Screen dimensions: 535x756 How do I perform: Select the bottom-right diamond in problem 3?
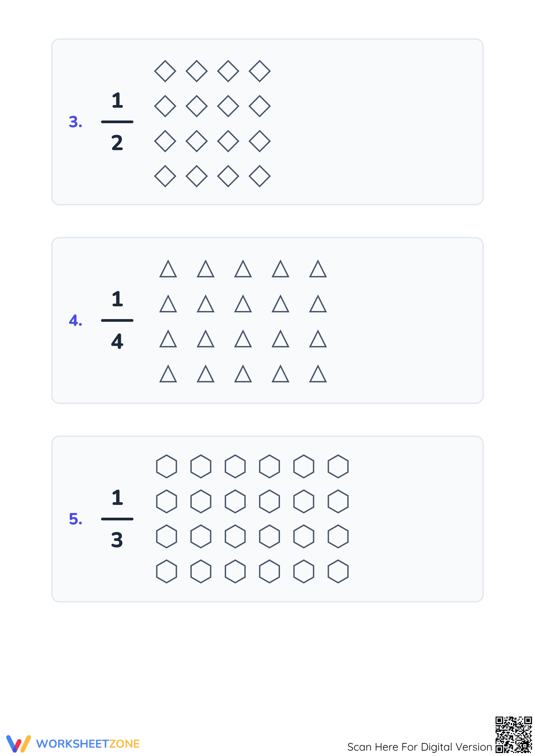[260, 176]
